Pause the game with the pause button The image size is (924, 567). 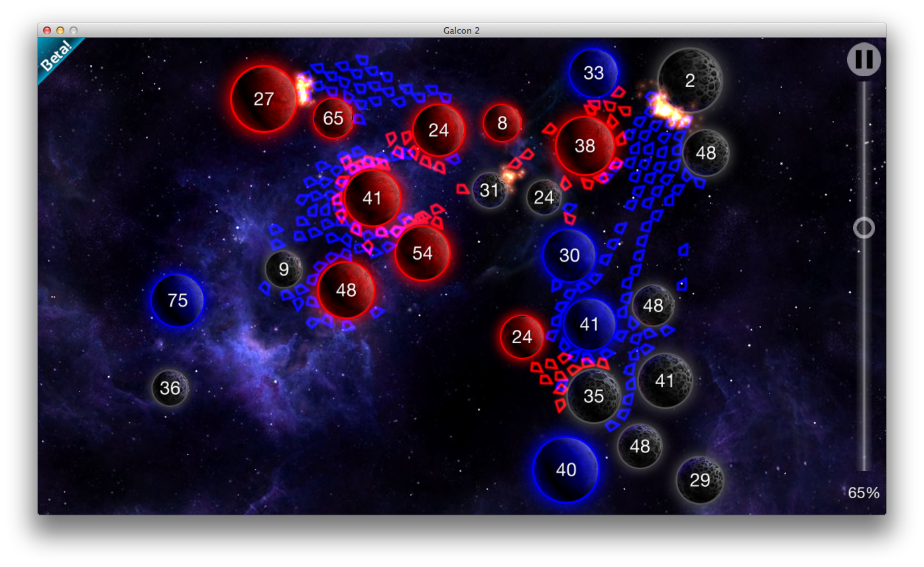tap(864, 59)
